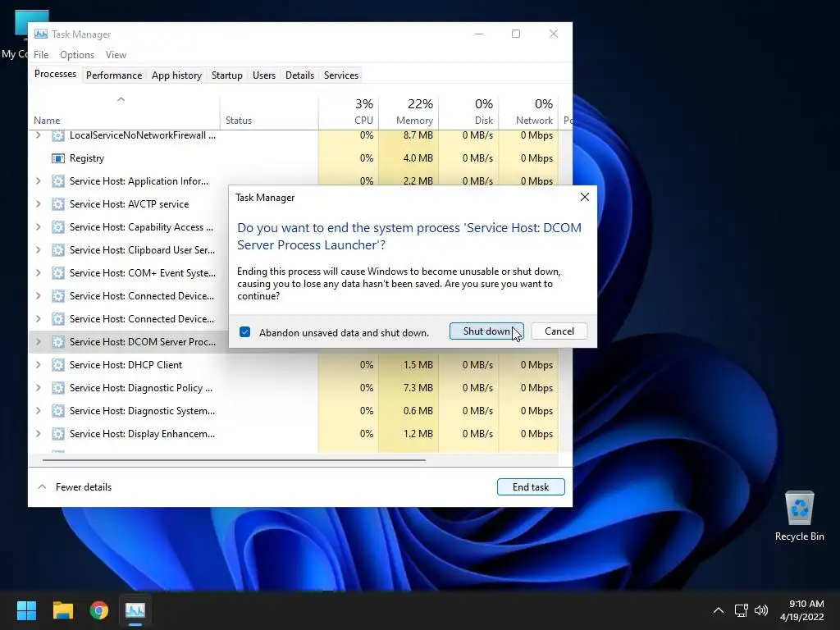
Task: Expand Service Host: Display Enhancement row
Action: (x=38, y=434)
